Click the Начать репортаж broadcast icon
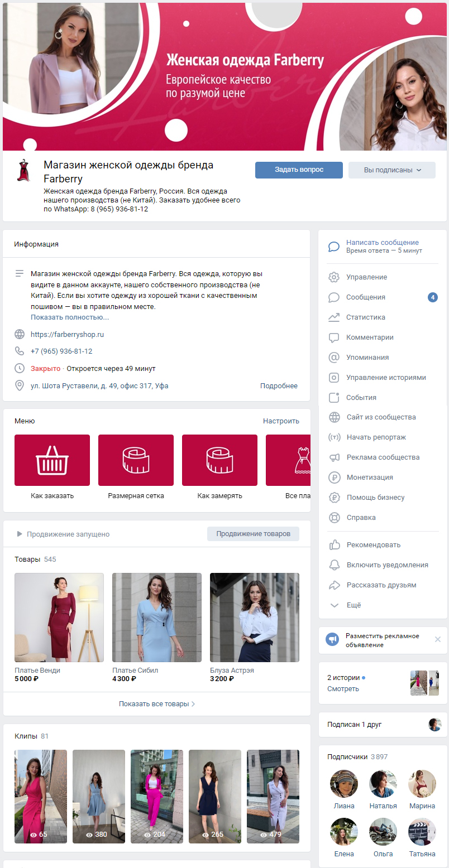449x868 pixels. [x=334, y=437]
